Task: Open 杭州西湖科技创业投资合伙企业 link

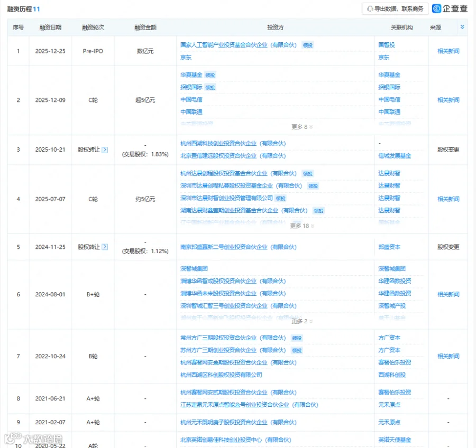Action: (x=233, y=144)
